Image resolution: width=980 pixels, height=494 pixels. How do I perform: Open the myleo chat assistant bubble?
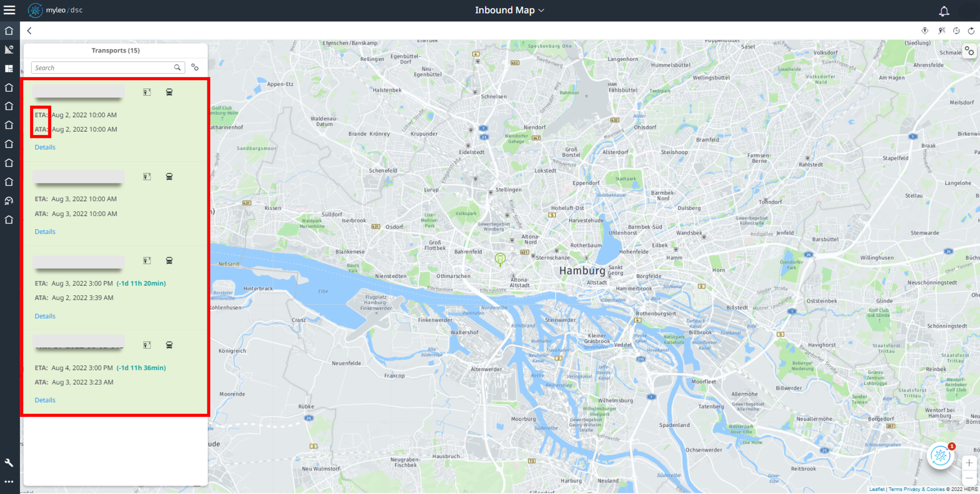940,456
